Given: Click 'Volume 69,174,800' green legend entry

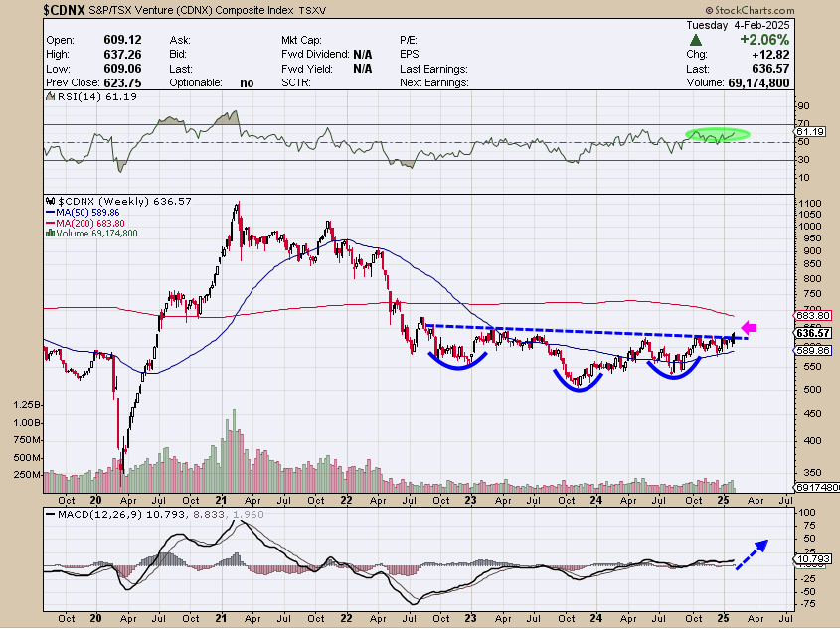Looking at the screenshot, I should (96, 234).
